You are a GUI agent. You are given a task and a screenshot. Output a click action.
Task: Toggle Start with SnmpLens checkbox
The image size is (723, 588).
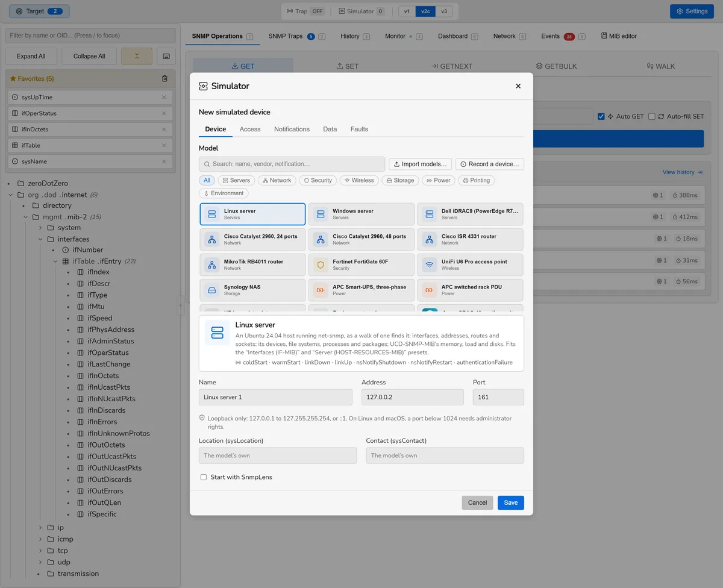(x=204, y=477)
